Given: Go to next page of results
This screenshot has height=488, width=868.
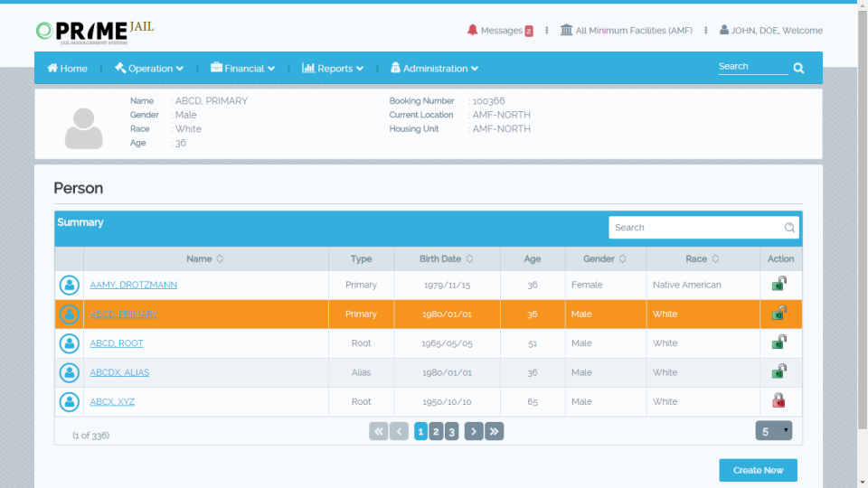Looking at the screenshot, I should coord(474,432).
